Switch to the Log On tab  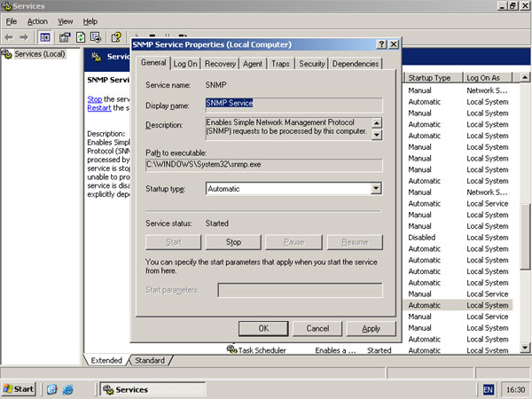(185, 64)
